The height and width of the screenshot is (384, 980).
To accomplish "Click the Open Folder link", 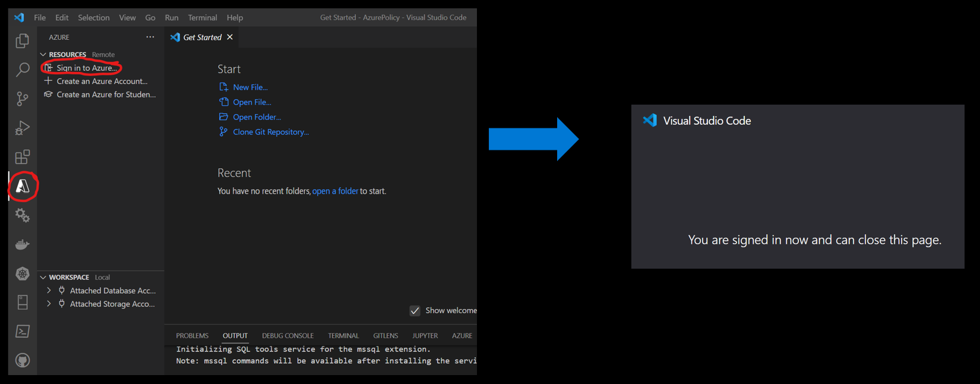I will [257, 117].
